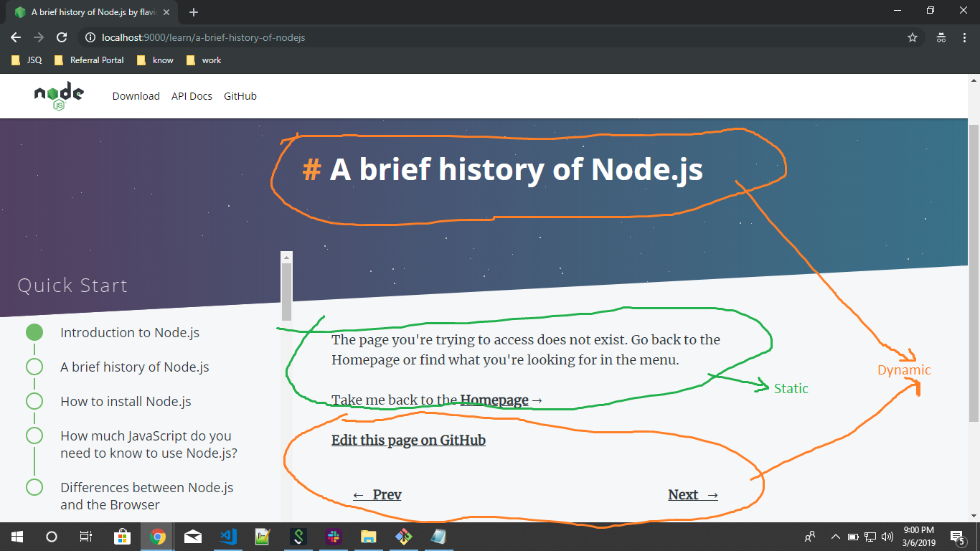Open the GitHub nav item
980x551 pixels.
[x=240, y=96]
